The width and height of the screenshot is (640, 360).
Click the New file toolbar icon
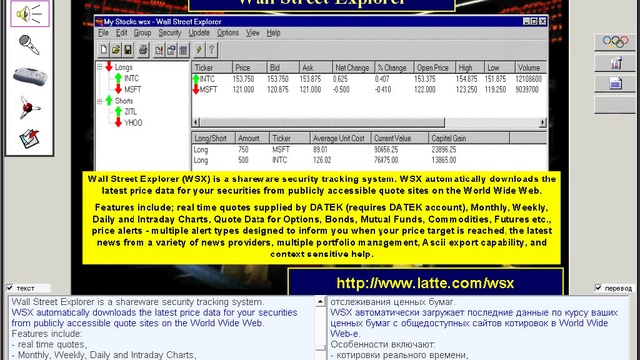(104, 50)
